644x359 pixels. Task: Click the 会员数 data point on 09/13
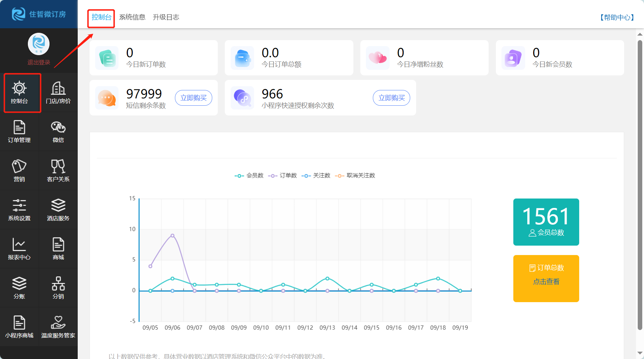327,278
